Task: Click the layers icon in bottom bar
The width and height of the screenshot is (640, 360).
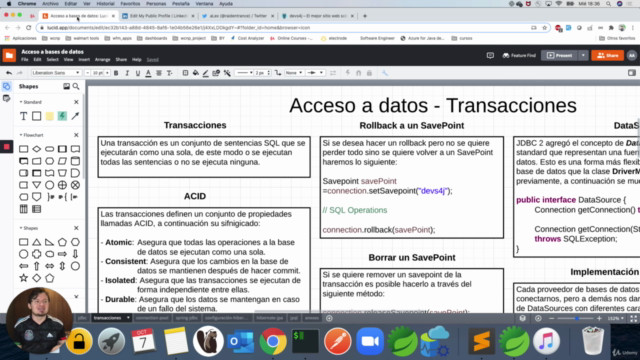Action: click(522, 318)
